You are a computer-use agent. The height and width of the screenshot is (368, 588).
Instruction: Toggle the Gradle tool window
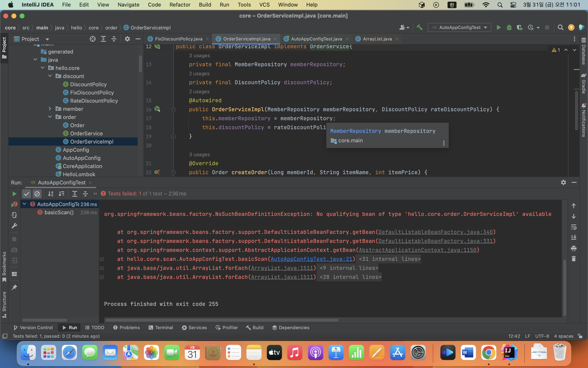point(584,83)
